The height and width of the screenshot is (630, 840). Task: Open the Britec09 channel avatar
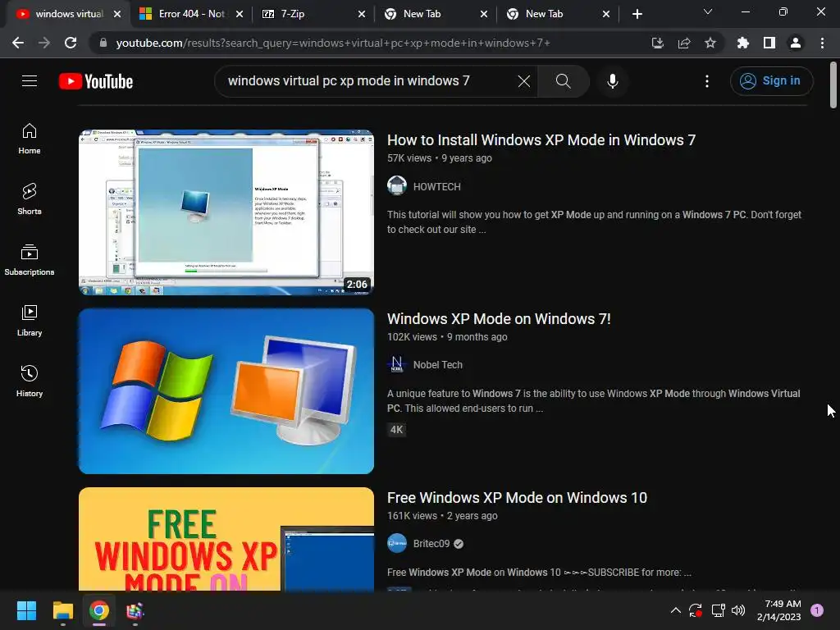397,543
